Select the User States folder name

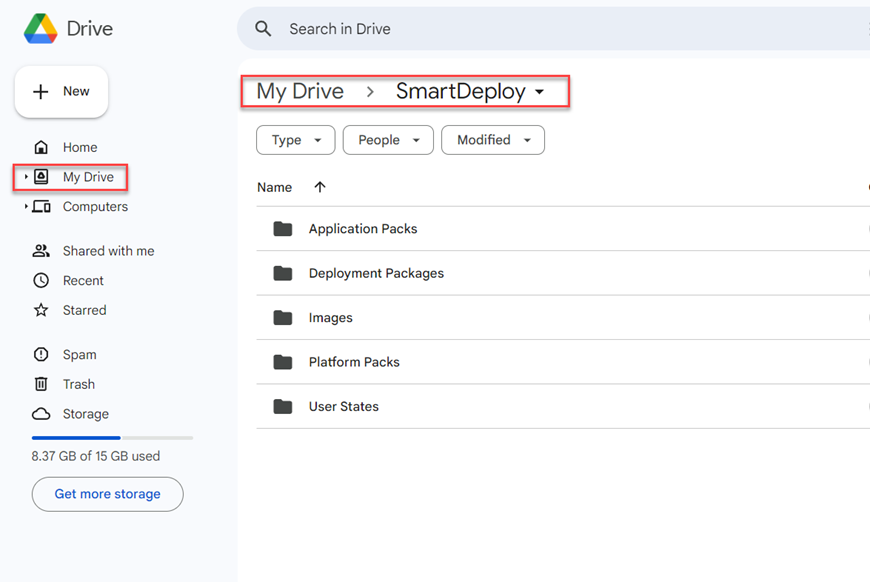pyautogui.click(x=344, y=406)
